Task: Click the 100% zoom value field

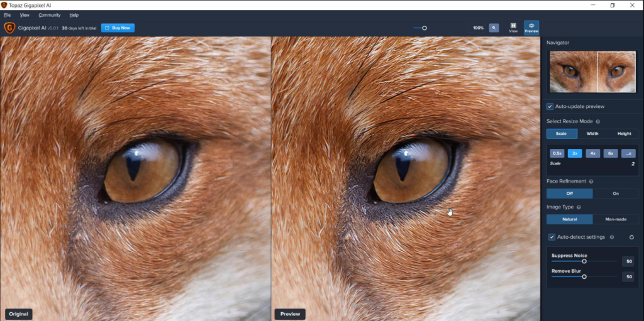Action: (478, 28)
